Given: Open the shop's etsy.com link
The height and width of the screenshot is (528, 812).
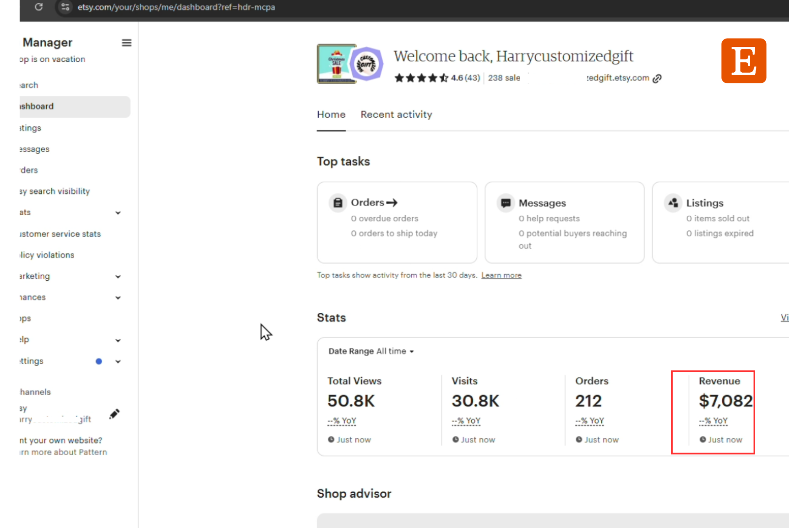Looking at the screenshot, I should 618,78.
